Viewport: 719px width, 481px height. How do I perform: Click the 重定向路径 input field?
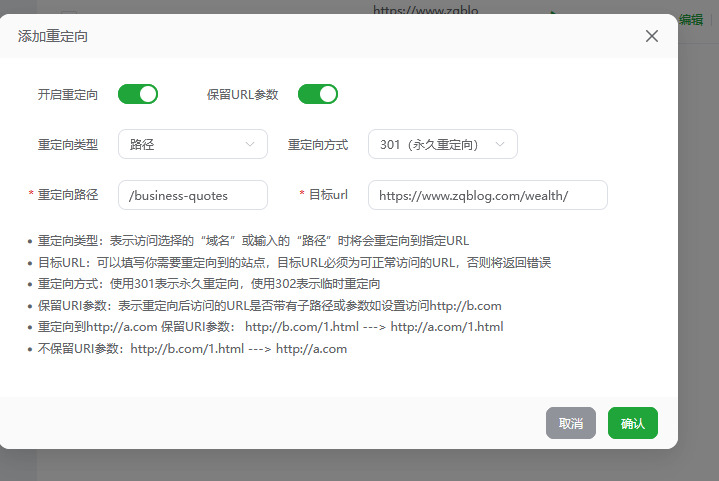tap(193, 195)
